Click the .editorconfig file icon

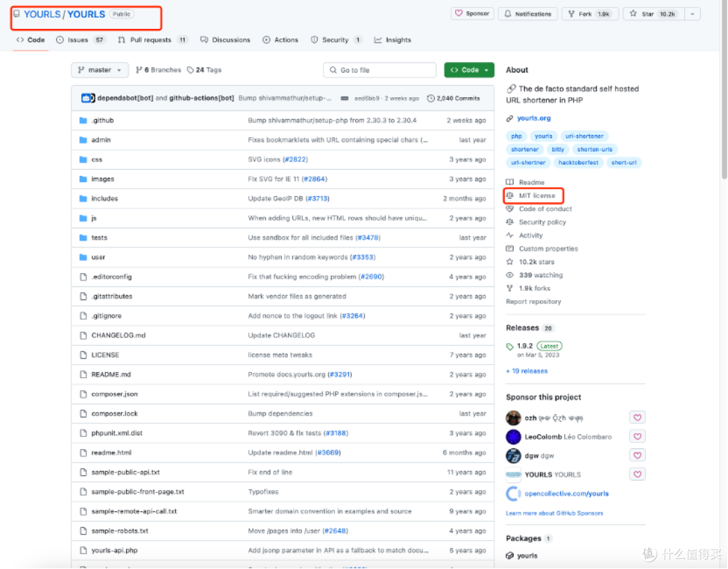(83, 277)
